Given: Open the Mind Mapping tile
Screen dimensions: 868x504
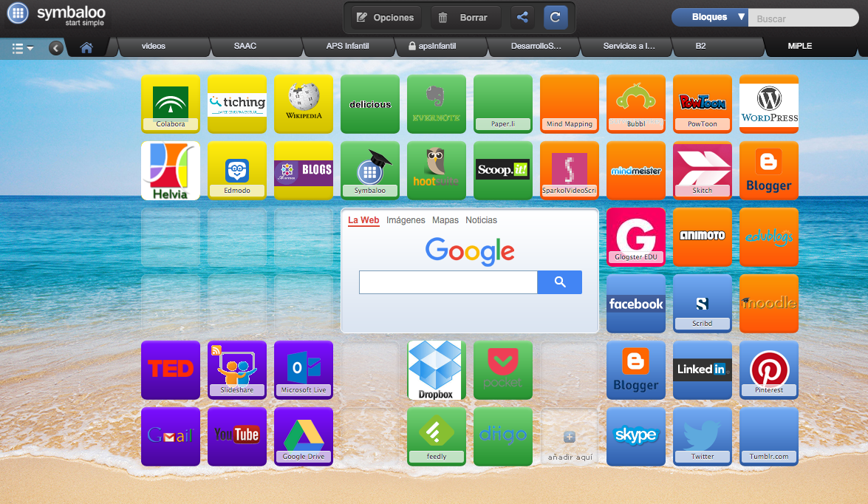Looking at the screenshot, I should (569, 104).
